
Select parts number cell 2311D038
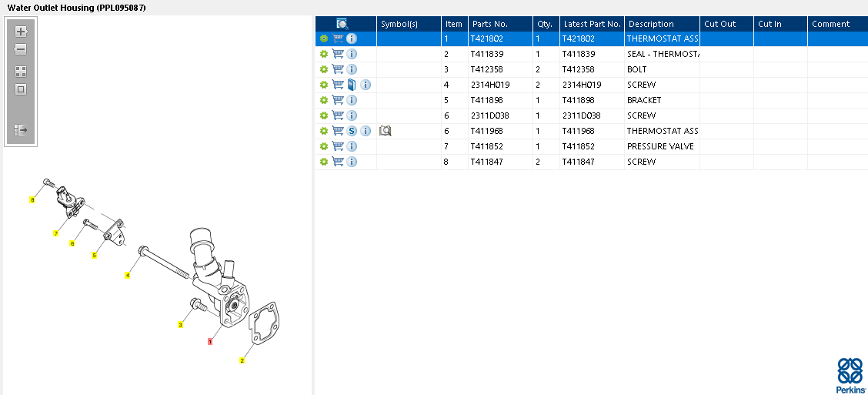(x=500, y=115)
